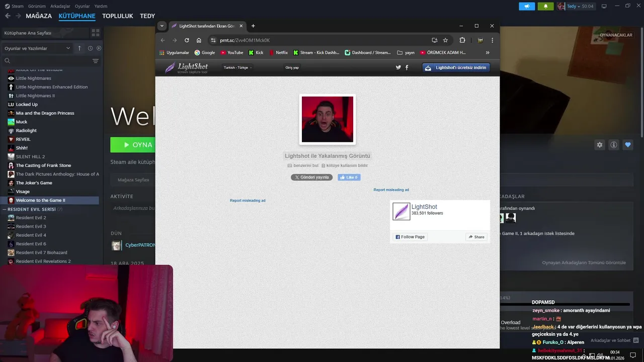This screenshot has width=644, height=362.
Task: Go to Chrome home page icon
Action: (199, 40)
